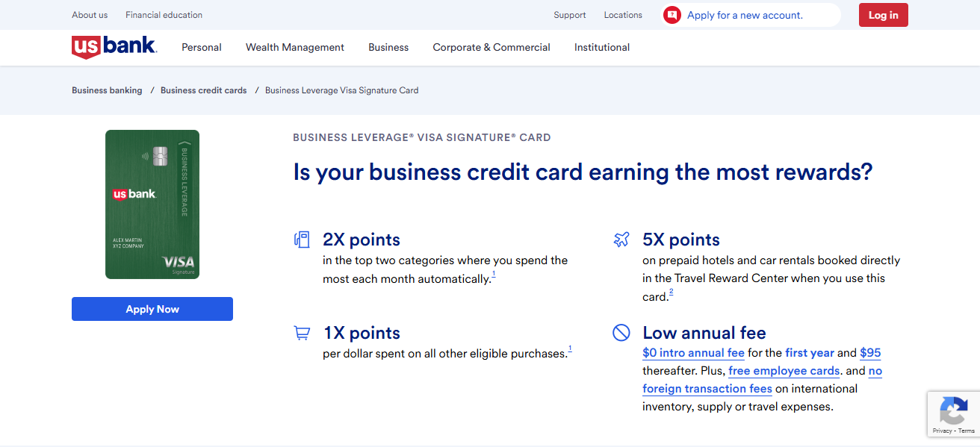This screenshot has width=980, height=447.
Task: Go to Business credit cards breadcrumb
Action: [x=203, y=90]
